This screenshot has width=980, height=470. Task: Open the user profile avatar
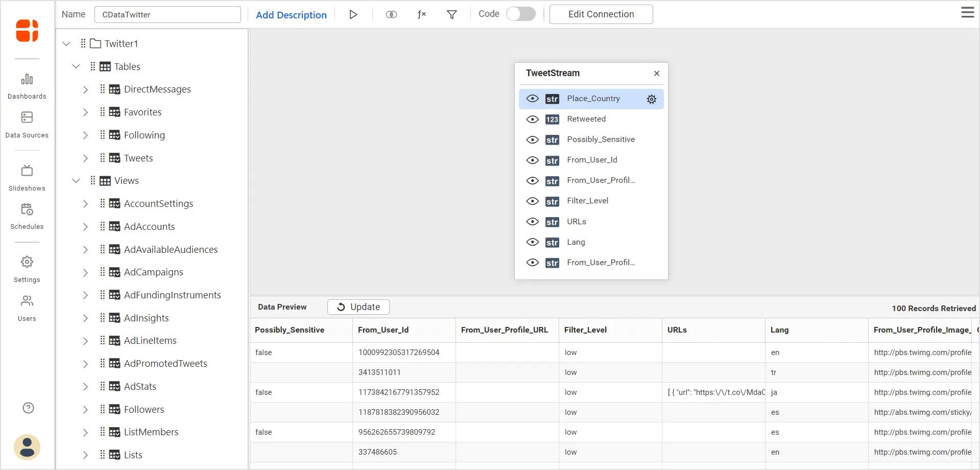[x=27, y=447]
